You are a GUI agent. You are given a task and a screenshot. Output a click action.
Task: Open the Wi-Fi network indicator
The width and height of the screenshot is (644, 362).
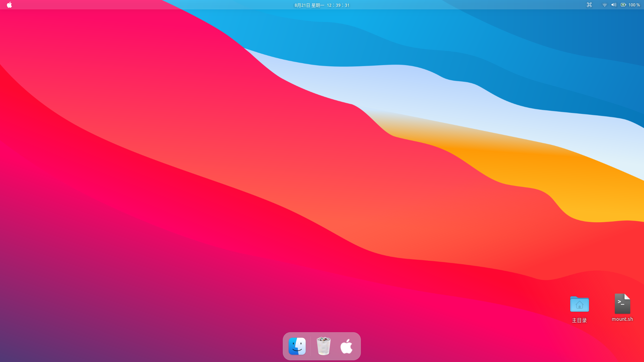(x=605, y=5)
